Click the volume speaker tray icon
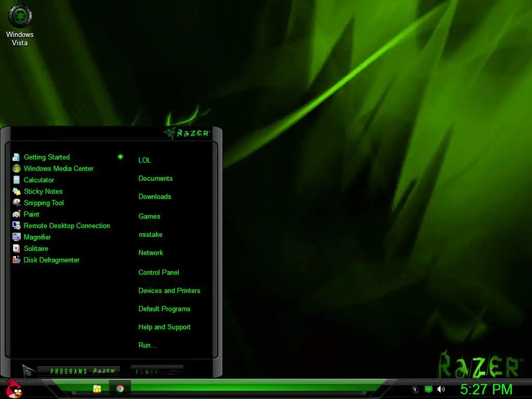The image size is (532, 399). tap(441, 389)
